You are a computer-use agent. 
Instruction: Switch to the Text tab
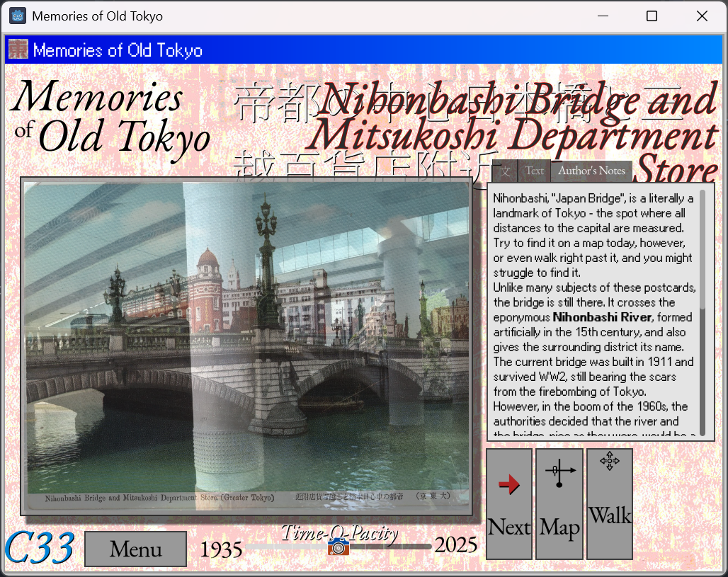coord(535,171)
